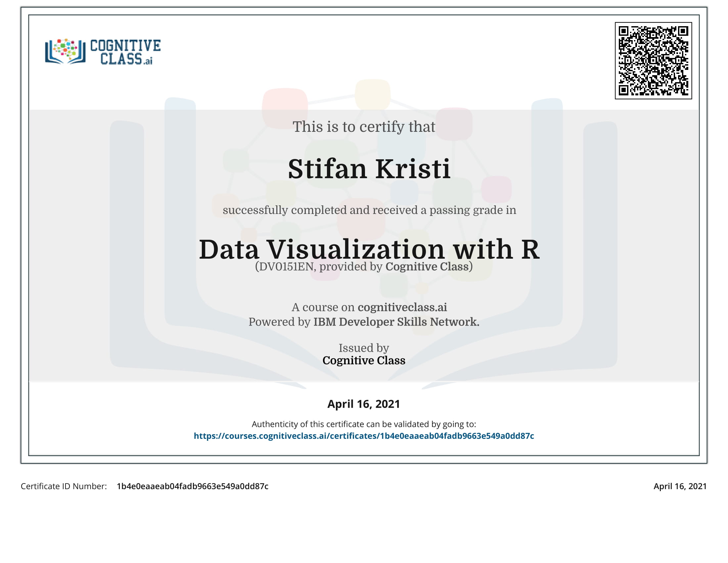Image resolution: width=728 pixels, height=563 pixels.
Task: Click the text 'This is to certify that'
Action: tap(364, 127)
